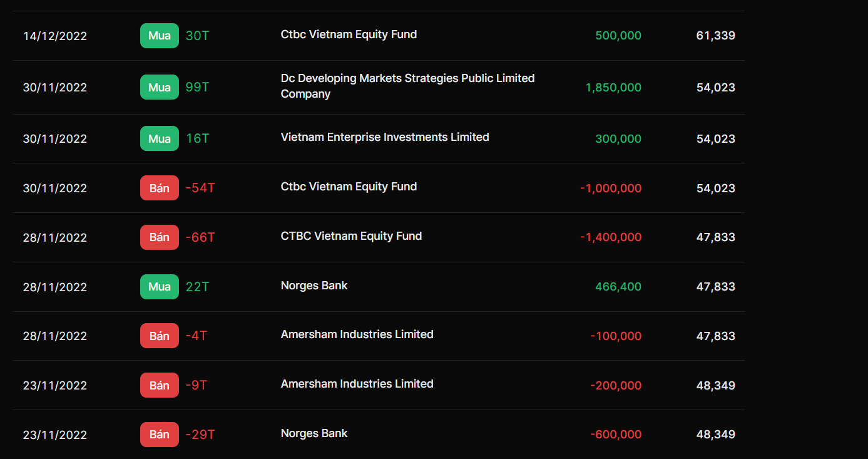Image resolution: width=868 pixels, height=459 pixels.
Task: Click the Mua badge in Norges Bank row
Action: click(x=159, y=287)
